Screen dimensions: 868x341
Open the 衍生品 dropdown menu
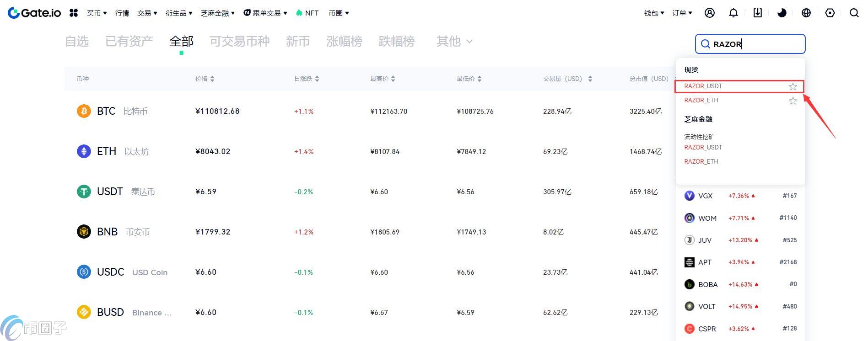[x=179, y=13]
